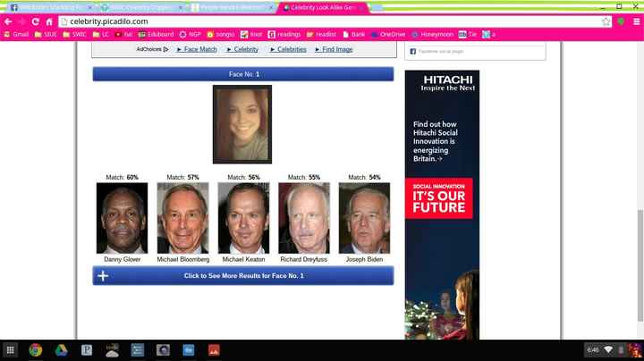644x361 pixels.
Task: Click the Joseph Biden name label
Action: [x=364, y=259]
